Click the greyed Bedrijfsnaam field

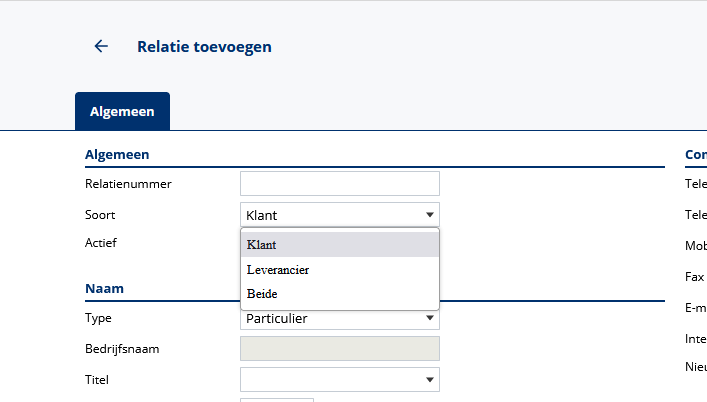339,349
